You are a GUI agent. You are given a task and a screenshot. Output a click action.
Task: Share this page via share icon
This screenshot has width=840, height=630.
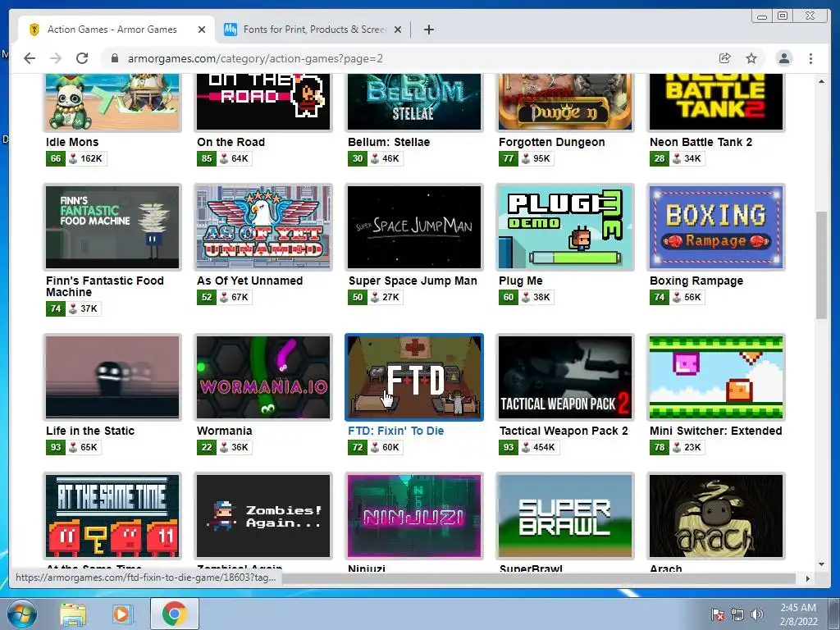point(725,58)
